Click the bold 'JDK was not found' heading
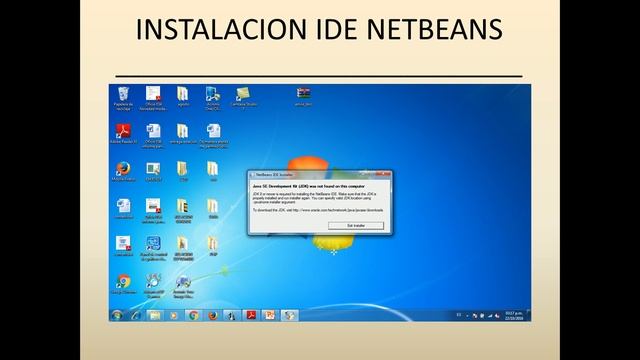The height and width of the screenshot is (360, 640). 309,186
